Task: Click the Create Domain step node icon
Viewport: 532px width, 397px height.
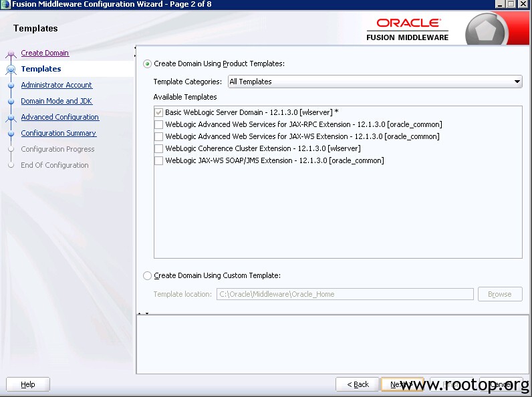Action: pos(11,53)
